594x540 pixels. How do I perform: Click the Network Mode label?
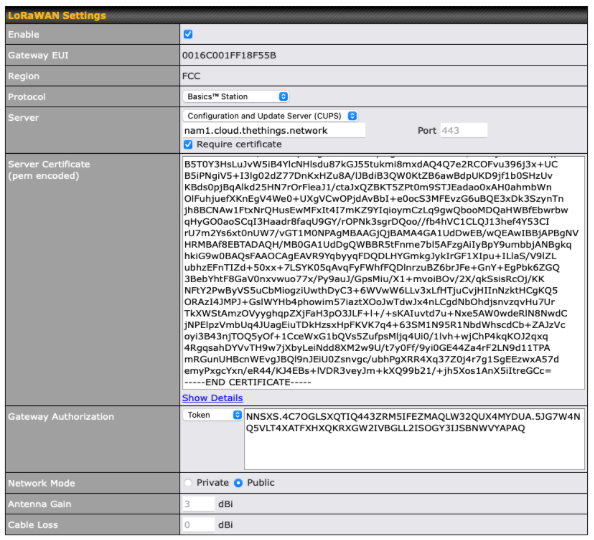click(42, 484)
